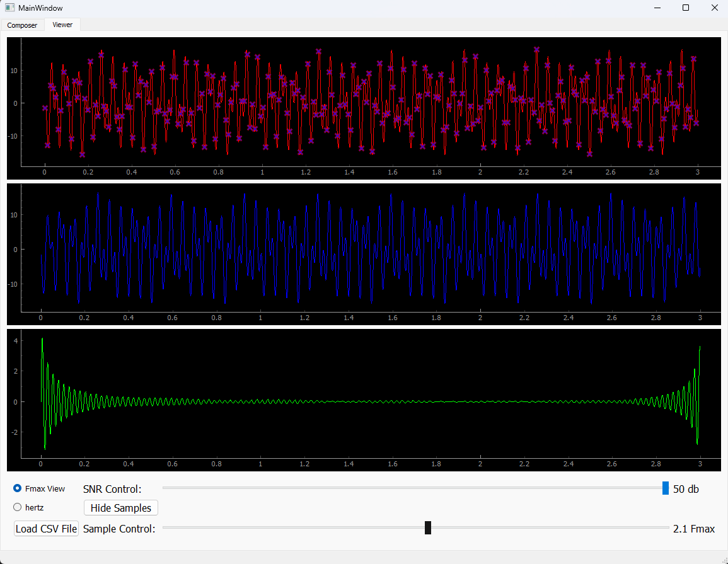Click the MainWindow title text
The image size is (728, 564).
pos(40,8)
